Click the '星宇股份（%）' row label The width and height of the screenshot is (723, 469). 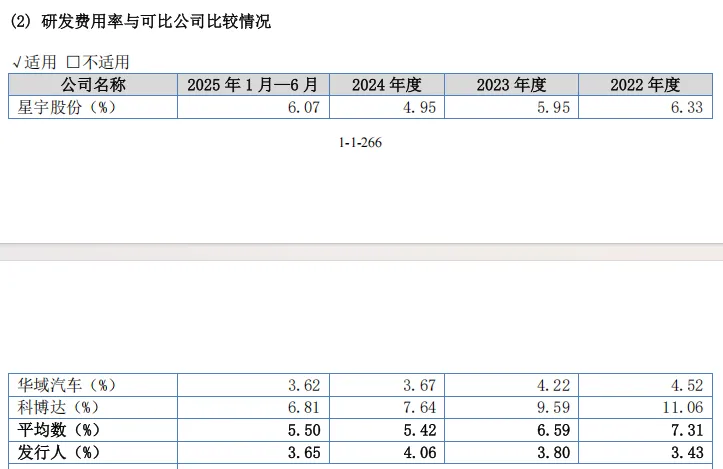tap(67, 107)
